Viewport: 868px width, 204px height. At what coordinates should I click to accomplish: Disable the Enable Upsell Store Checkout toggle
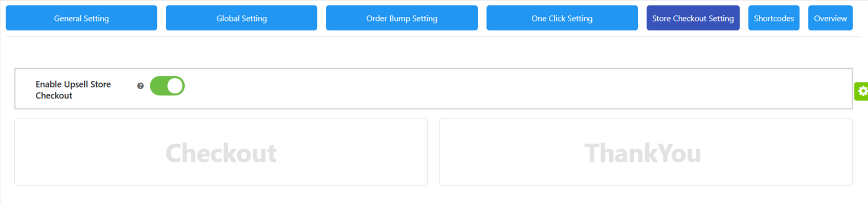click(x=167, y=86)
